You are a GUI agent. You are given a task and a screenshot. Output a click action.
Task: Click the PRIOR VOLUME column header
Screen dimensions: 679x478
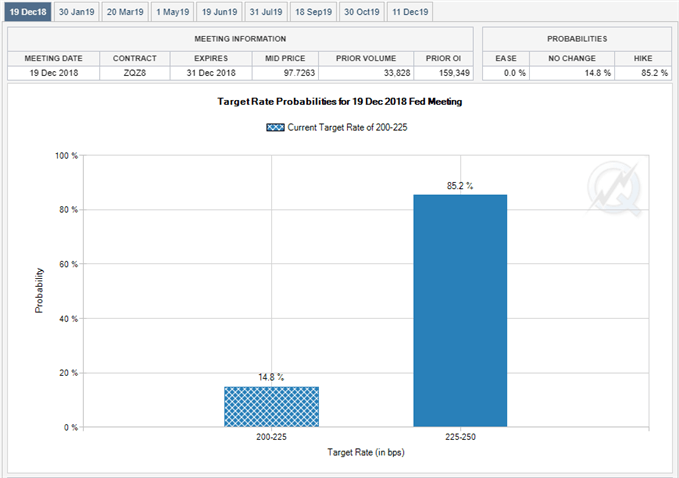click(366, 58)
